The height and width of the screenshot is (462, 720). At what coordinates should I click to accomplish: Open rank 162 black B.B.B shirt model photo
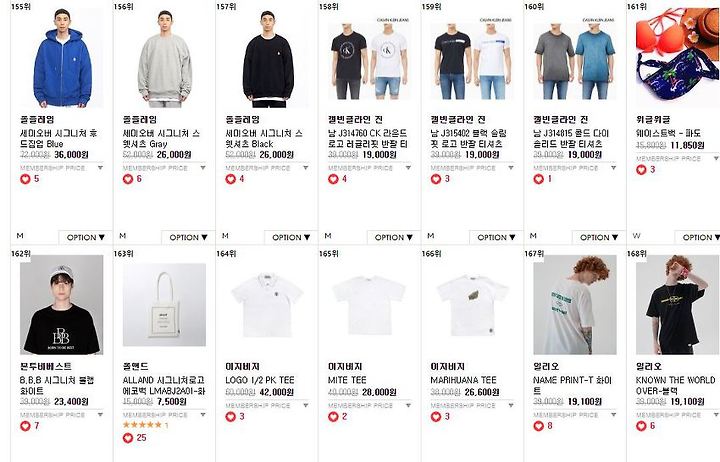[x=62, y=305]
